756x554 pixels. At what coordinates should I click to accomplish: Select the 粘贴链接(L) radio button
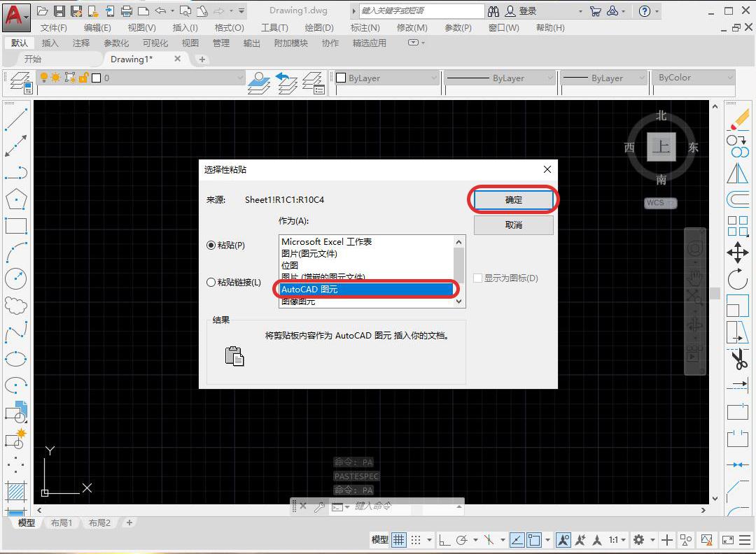[211, 282]
